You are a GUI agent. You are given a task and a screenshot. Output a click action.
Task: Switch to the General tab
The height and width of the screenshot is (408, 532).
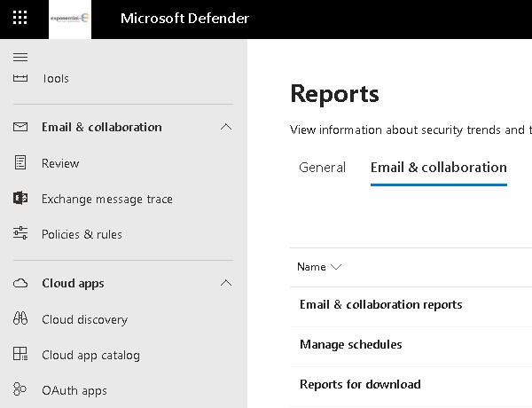pos(322,168)
